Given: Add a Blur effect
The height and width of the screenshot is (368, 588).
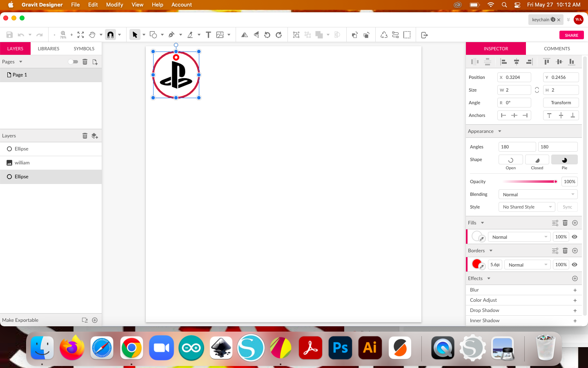Looking at the screenshot, I should point(575,290).
